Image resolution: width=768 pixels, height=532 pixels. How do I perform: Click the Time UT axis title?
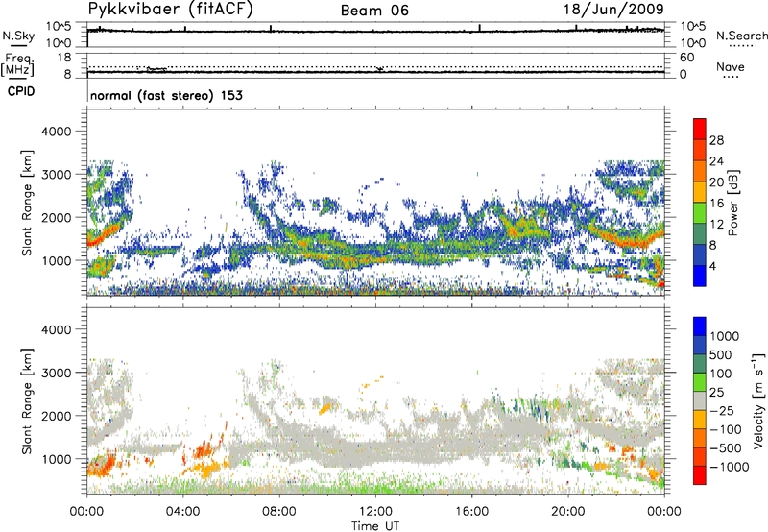pos(375,526)
